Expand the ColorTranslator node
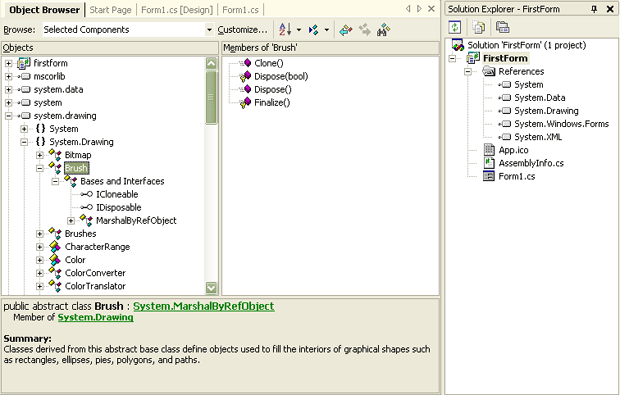The width and height of the screenshot is (620, 395). pyautogui.click(x=40, y=286)
